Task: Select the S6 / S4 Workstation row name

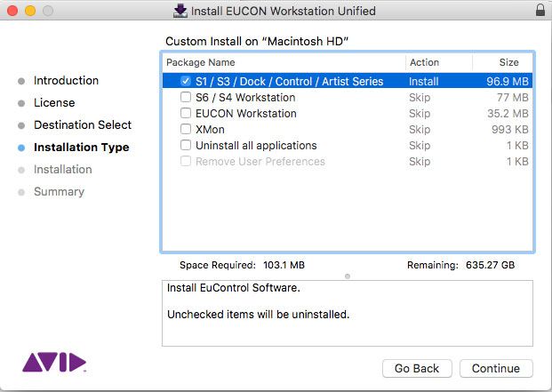Action: click(245, 98)
